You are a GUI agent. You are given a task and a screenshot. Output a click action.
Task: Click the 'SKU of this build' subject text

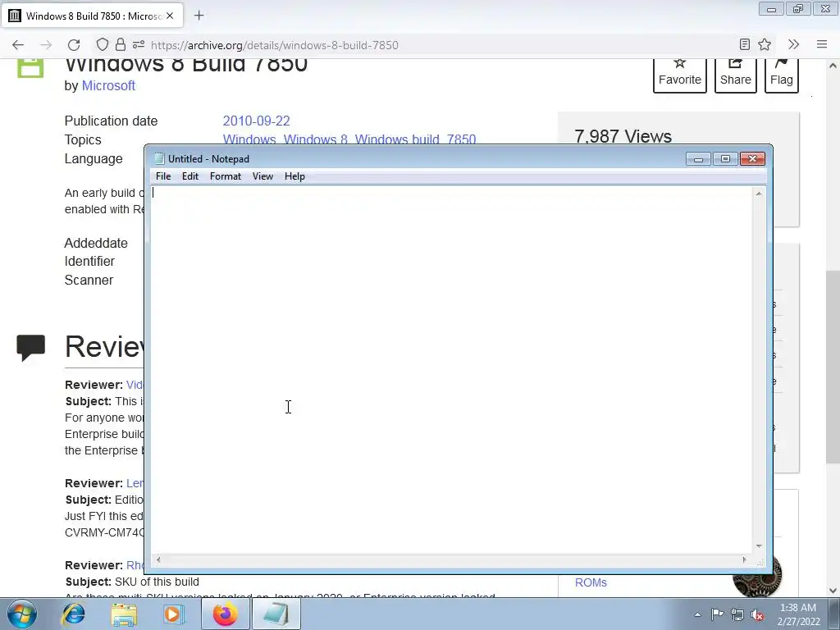pyautogui.click(x=157, y=582)
